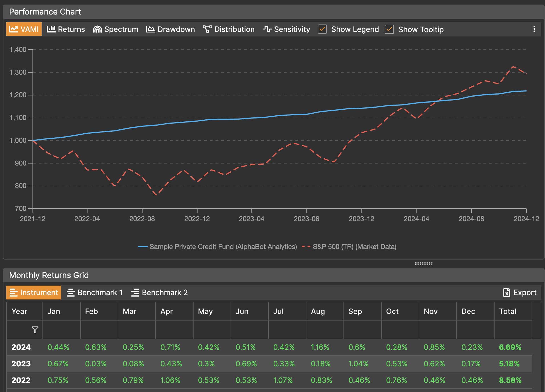Select the 2024 row in returns grid
The width and height of the screenshot is (545, 392).
(21, 347)
